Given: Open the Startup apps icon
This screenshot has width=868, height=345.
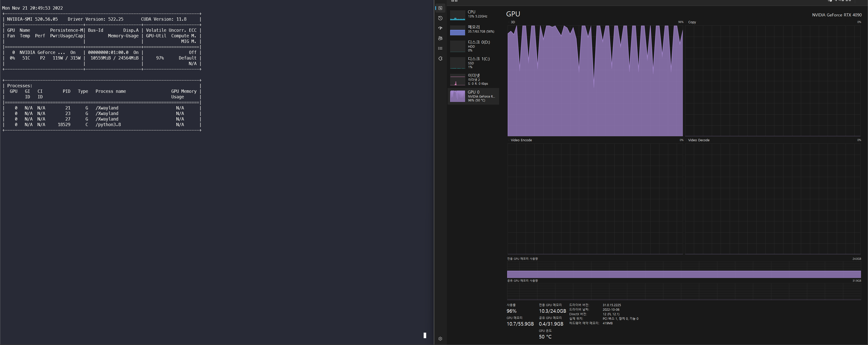Looking at the screenshot, I should point(440,28).
